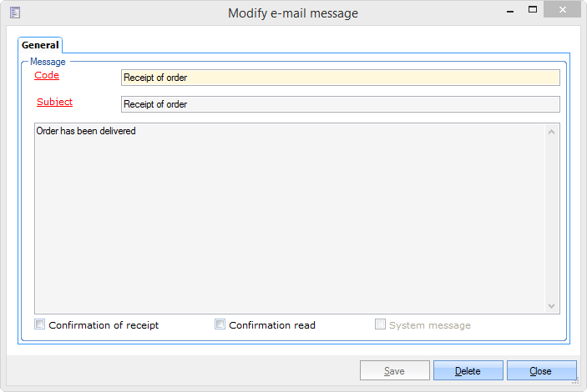Click the System message checkbox
This screenshot has height=392, width=587.
(381, 324)
